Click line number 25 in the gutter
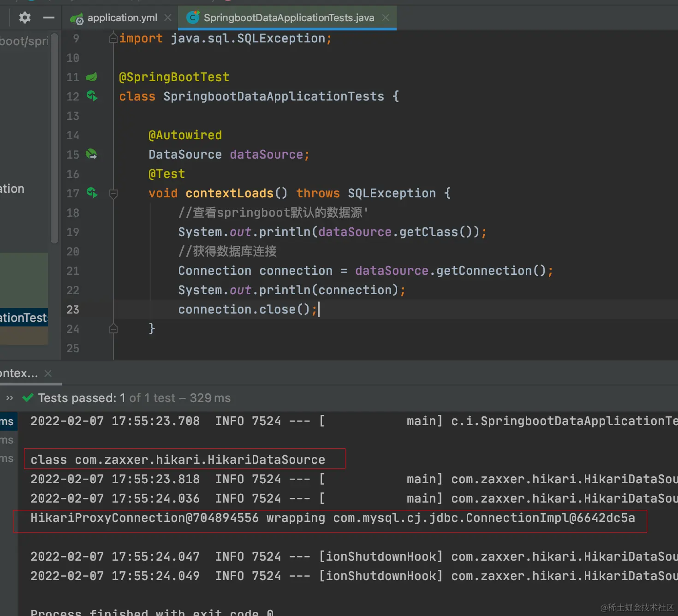The width and height of the screenshot is (678, 616). (73, 348)
